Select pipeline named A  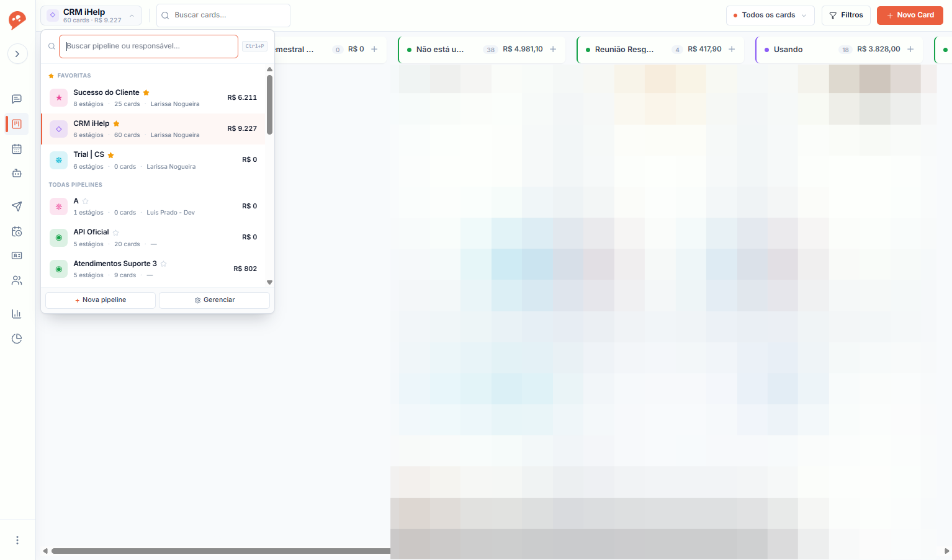point(153,207)
